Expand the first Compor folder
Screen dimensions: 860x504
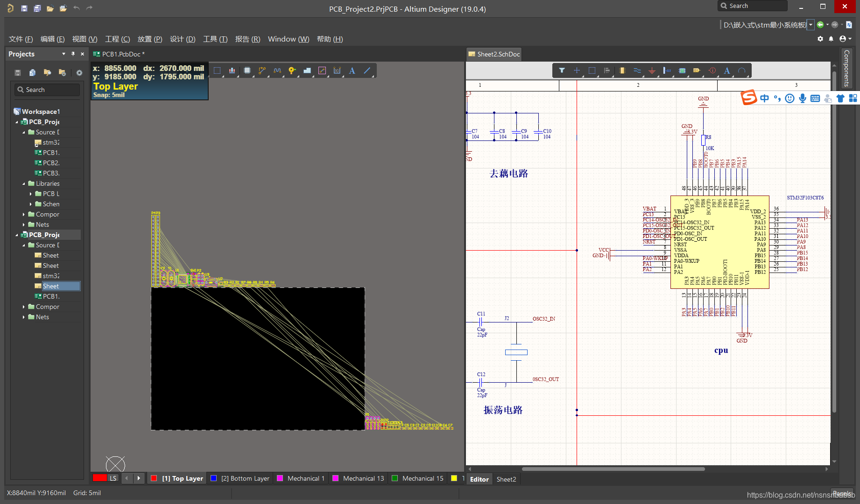click(24, 214)
